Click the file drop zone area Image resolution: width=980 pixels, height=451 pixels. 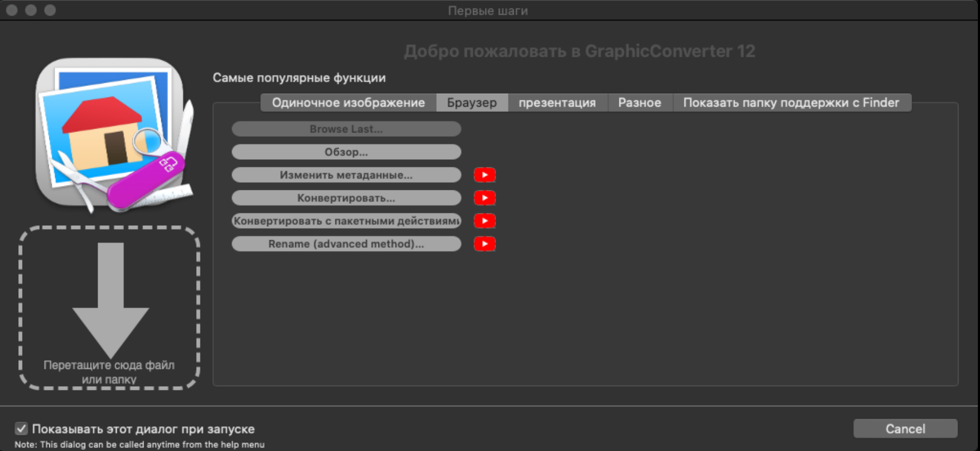(110, 308)
